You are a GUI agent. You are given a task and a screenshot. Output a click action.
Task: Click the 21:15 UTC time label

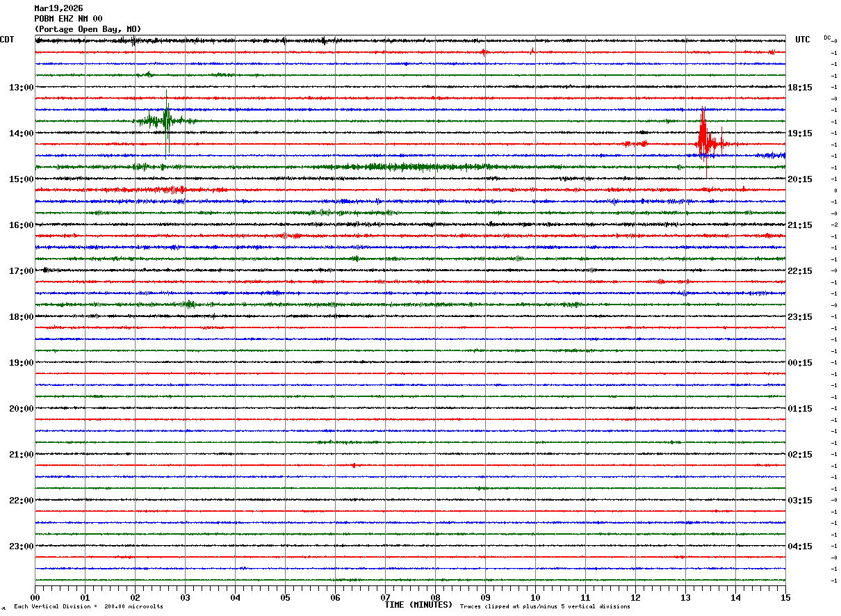(801, 225)
